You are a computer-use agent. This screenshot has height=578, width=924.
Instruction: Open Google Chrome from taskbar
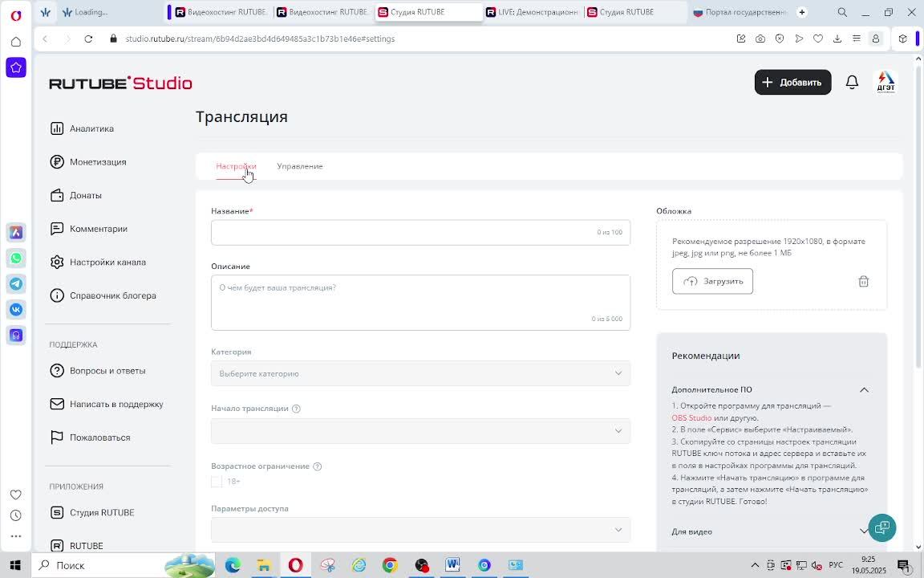coord(390,565)
